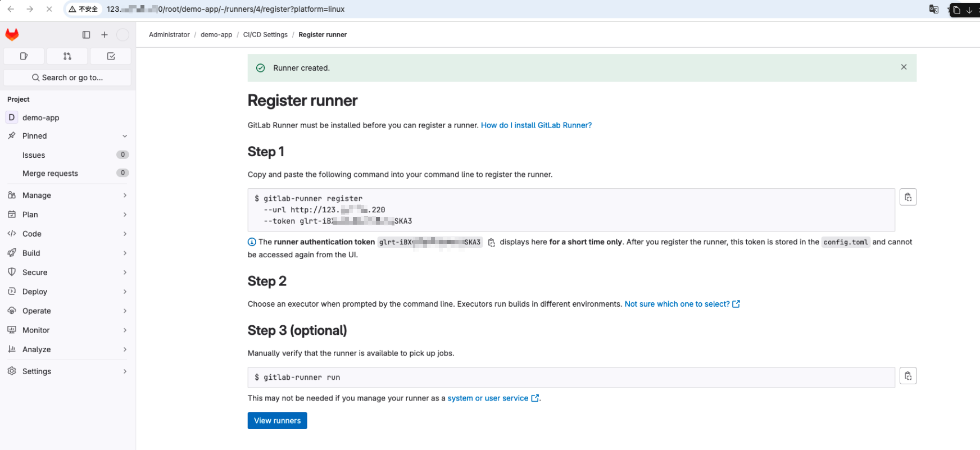Open pinned Issues in the sidebar
980x450 pixels.
(67, 155)
